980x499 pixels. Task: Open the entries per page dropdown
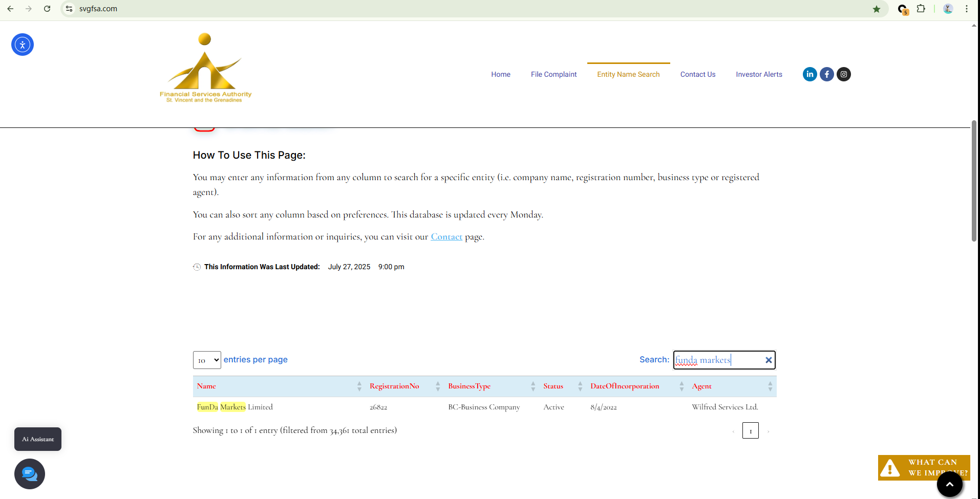207,360
